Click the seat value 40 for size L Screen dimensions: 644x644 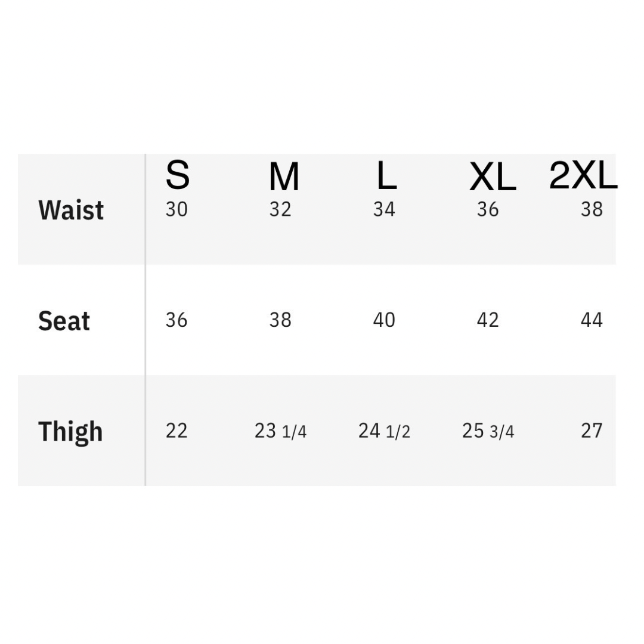tap(384, 320)
